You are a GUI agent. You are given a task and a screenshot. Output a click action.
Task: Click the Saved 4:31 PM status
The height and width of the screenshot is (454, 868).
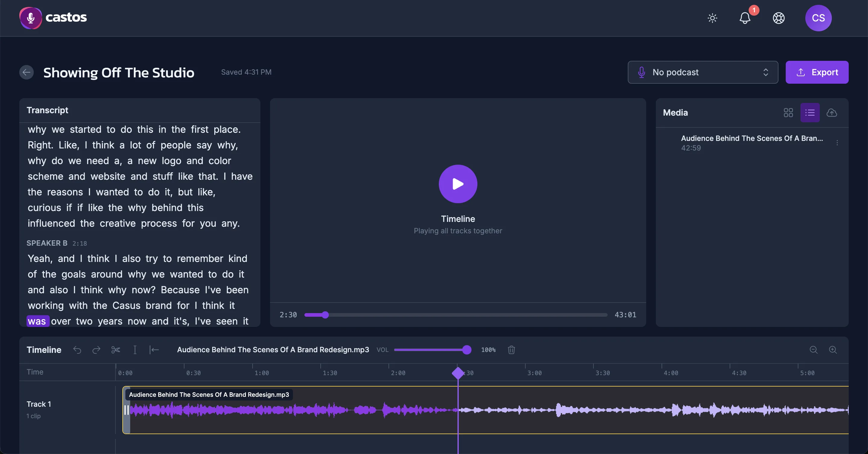point(246,72)
